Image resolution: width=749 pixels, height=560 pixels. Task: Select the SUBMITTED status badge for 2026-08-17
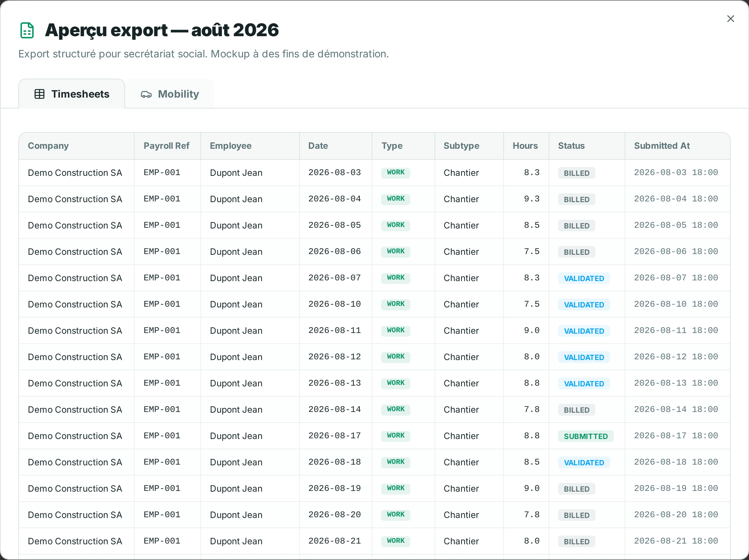click(x=586, y=436)
